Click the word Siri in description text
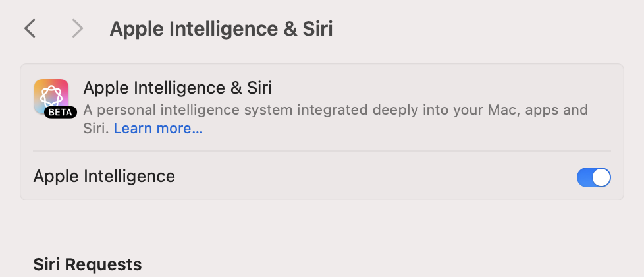The image size is (644, 277). point(95,129)
